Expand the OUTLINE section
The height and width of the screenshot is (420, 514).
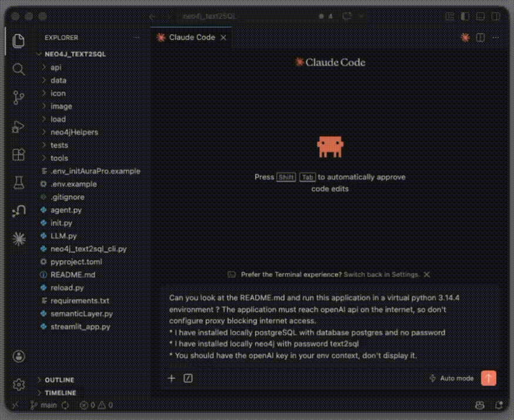pyautogui.click(x=59, y=379)
